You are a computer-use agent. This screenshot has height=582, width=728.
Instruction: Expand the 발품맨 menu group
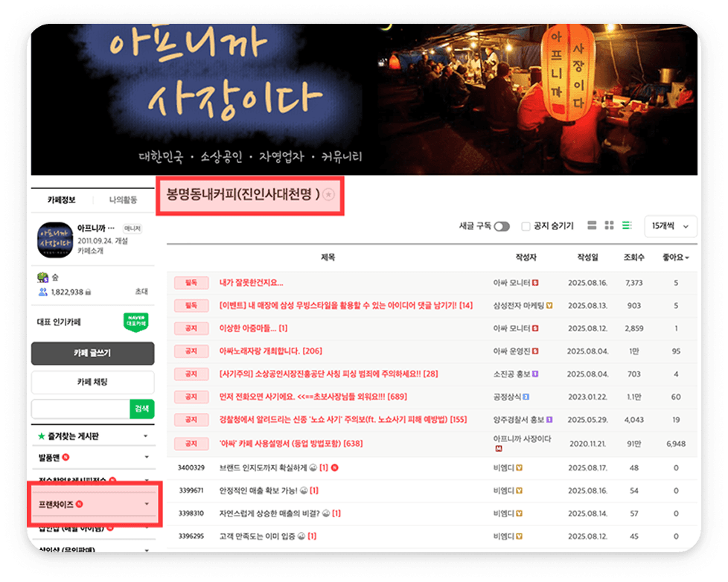[147, 457]
